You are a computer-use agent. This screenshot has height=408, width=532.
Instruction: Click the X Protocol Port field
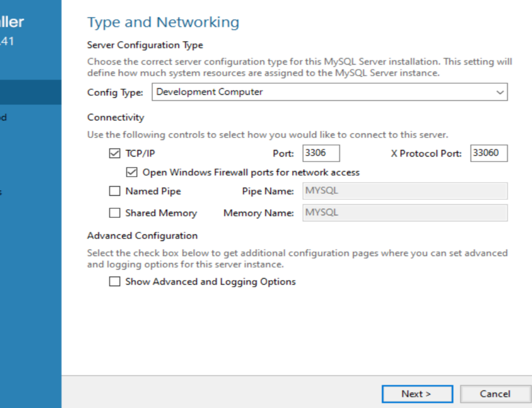coord(489,153)
